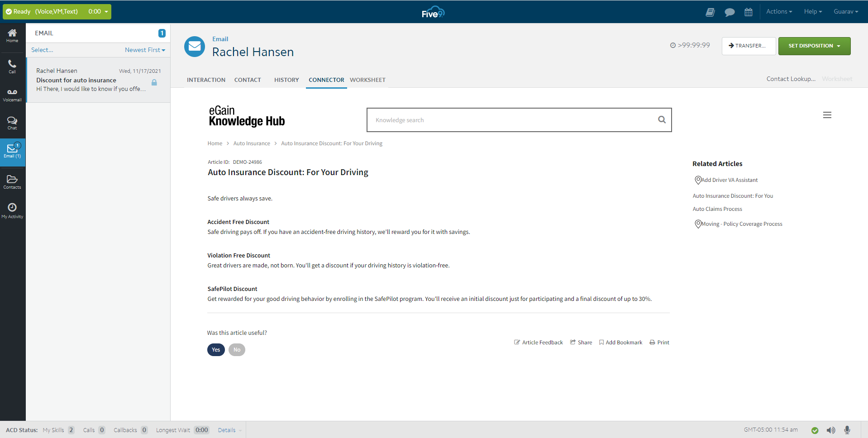This screenshot has height=438, width=868.
Task: Share the article using the Share icon
Action: [x=581, y=342]
